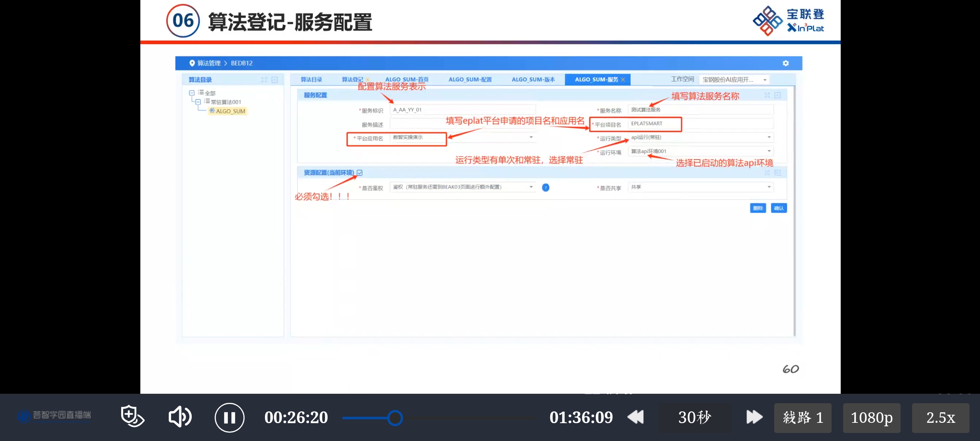Toggle the 资源配置(当前环境) checkbox
The height and width of the screenshot is (441, 980).
coord(359,173)
